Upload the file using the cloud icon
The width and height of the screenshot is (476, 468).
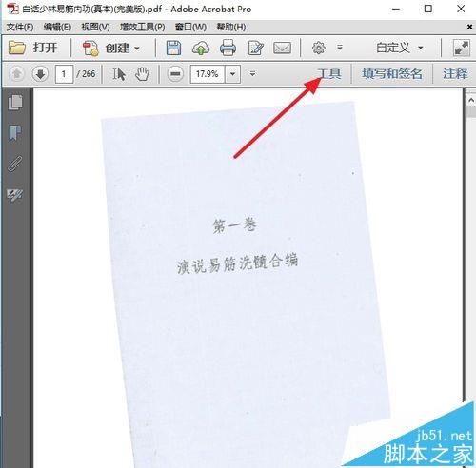coord(201,49)
